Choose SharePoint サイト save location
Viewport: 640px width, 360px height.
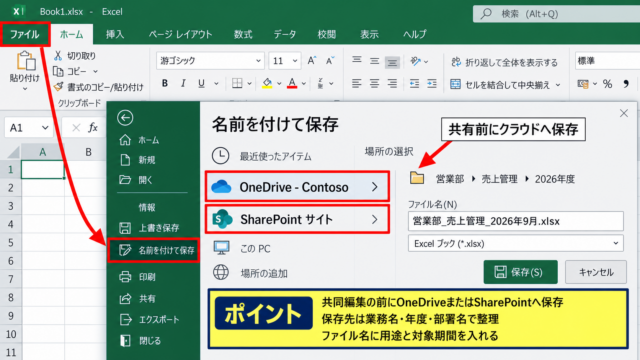(297, 220)
